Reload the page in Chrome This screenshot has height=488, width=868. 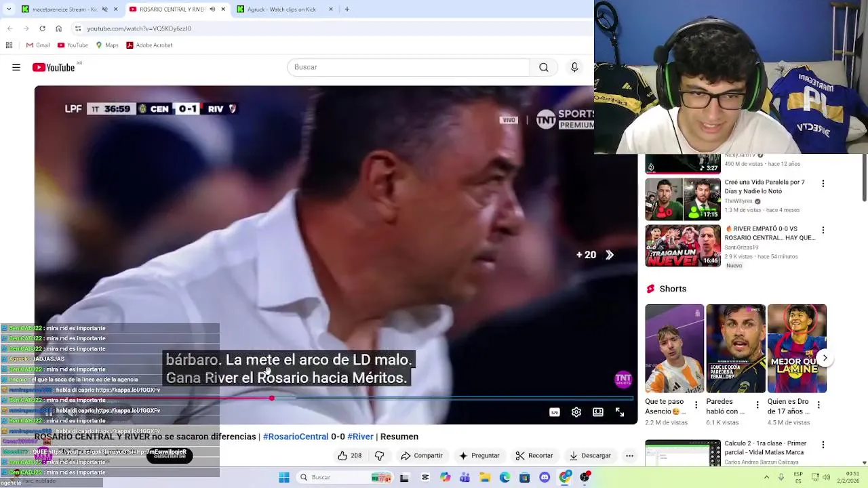coord(42,28)
